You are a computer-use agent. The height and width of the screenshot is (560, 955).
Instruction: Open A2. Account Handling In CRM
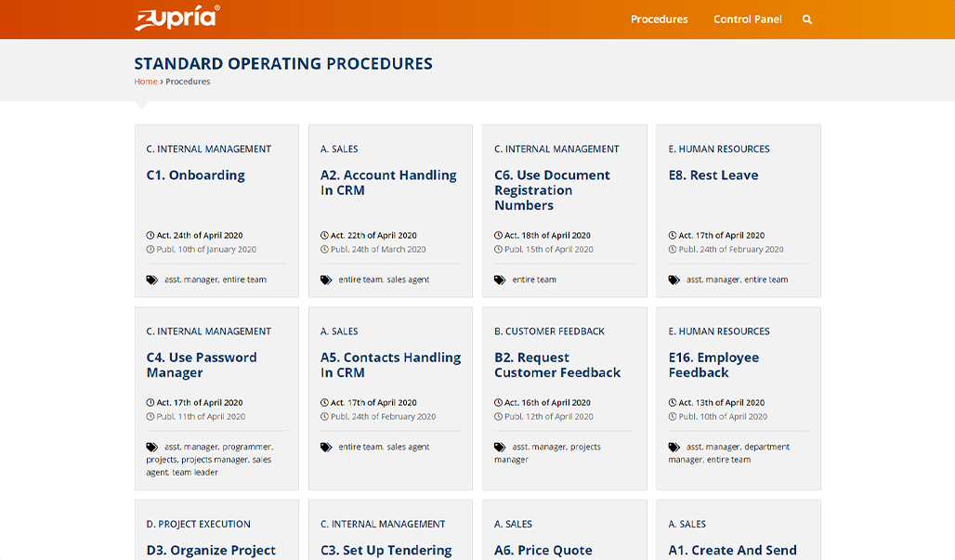click(388, 183)
